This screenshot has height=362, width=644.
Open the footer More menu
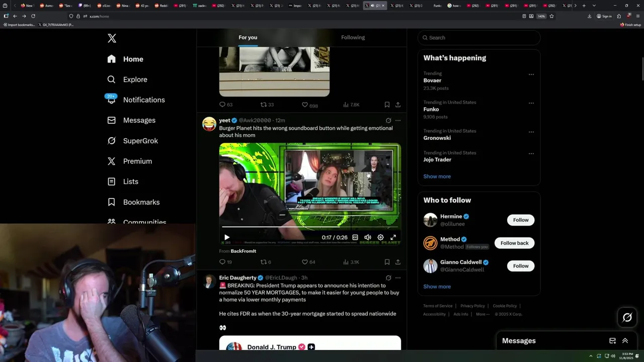[x=483, y=314]
